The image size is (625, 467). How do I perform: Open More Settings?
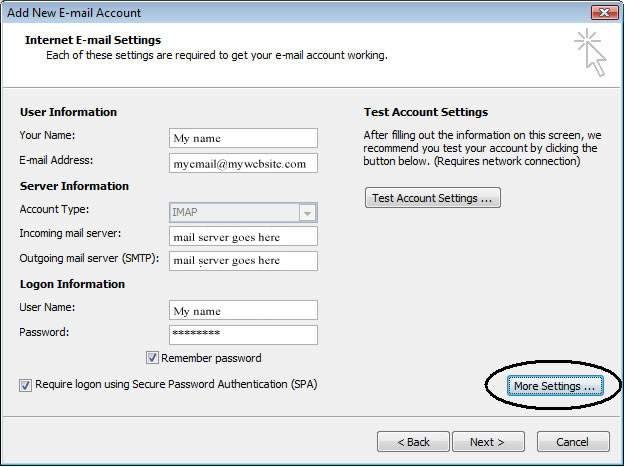pos(554,386)
